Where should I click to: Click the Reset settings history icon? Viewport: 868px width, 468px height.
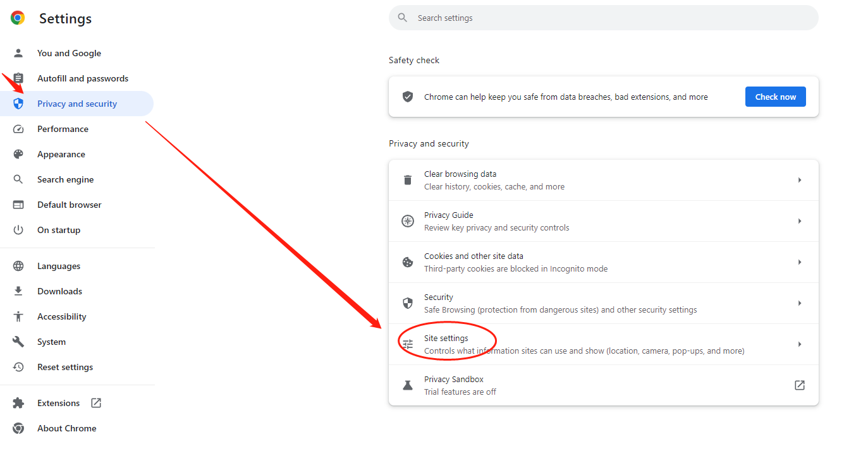point(18,367)
